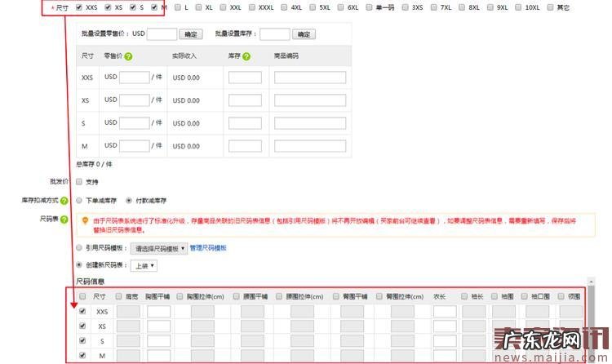Select 创建新尺码表 radio option
The height and width of the screenshot is (364, 612).
pos(79,264)
